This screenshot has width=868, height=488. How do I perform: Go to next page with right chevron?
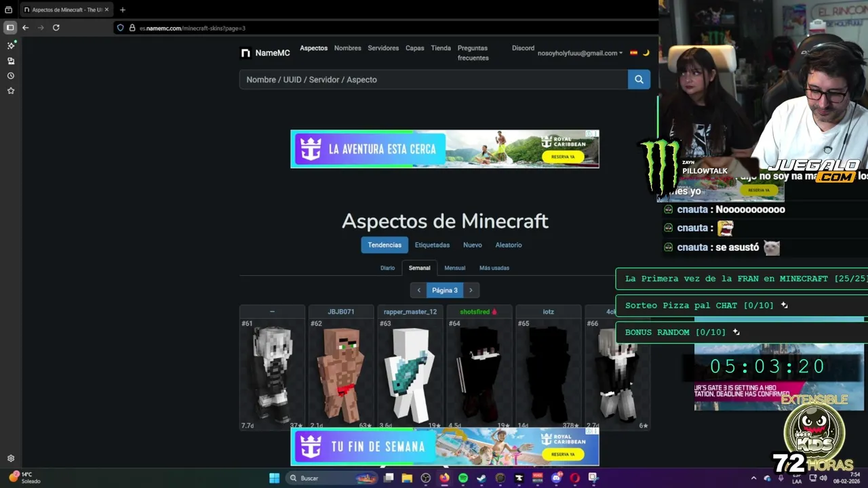[x=471, y=290]
